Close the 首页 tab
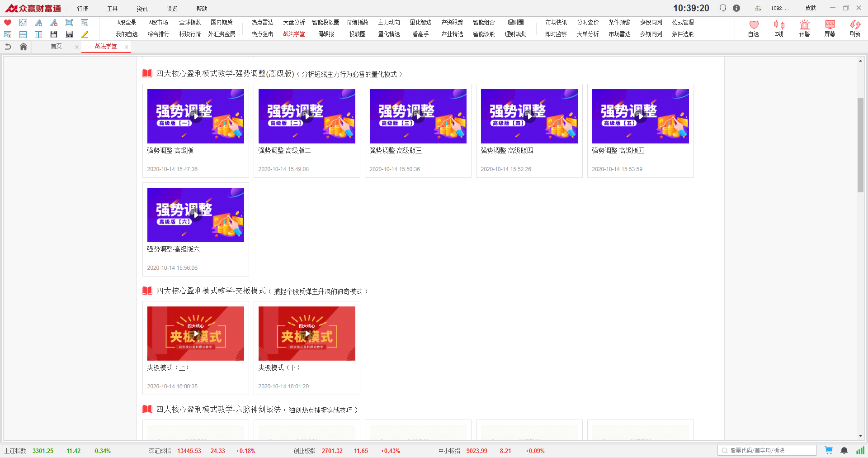This screenshot has height=458, width=868. click(x=77, y=47)
